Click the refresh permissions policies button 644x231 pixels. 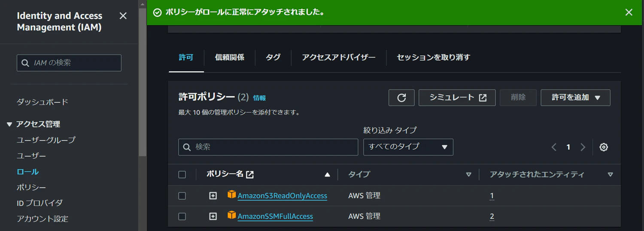click(x=401, y=98)
